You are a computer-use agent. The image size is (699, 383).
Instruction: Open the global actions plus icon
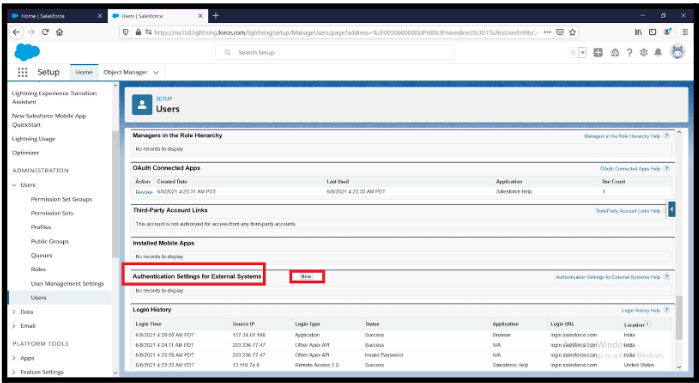pos(598,53)
